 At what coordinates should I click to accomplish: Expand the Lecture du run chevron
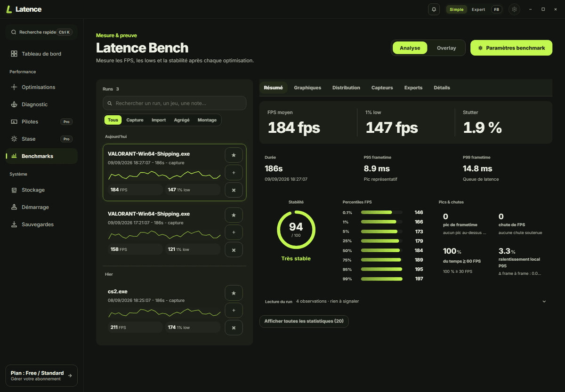pos(544,301)
